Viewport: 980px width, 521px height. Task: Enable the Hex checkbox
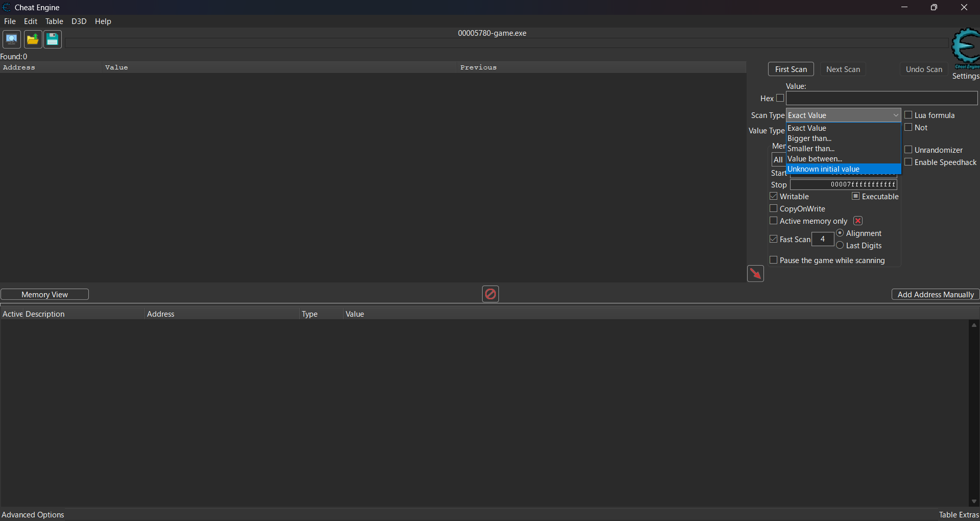coord(780,98)
